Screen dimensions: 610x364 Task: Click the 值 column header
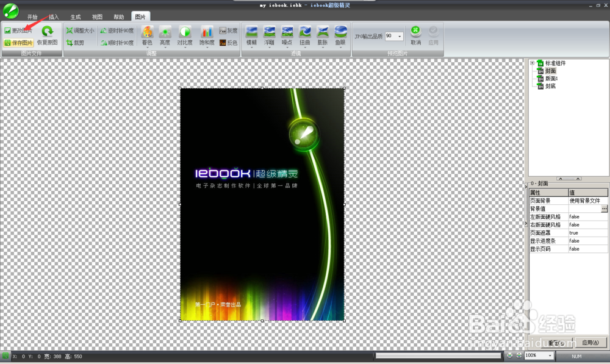click(x=588, y=193)
